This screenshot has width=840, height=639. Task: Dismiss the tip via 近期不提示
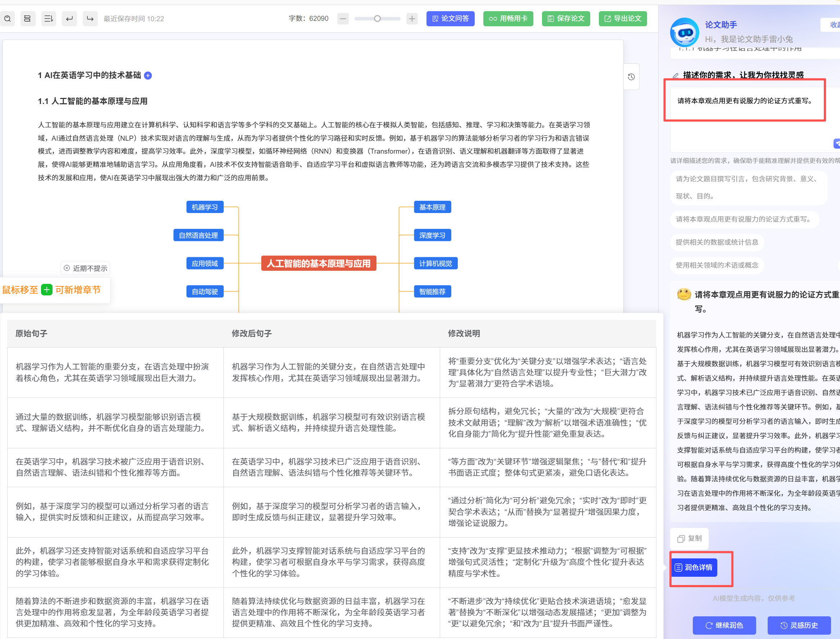point(86,268)
